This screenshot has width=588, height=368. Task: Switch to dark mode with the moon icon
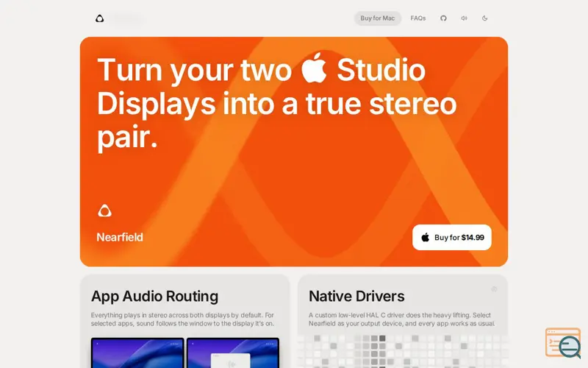pos(484,18)
